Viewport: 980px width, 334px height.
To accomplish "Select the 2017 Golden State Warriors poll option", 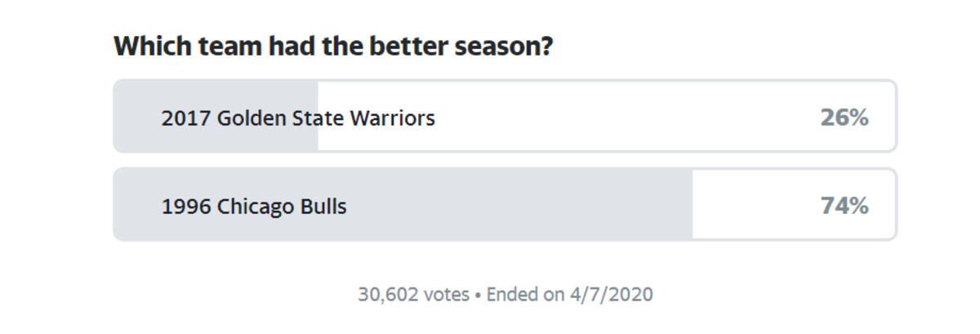I will click(505, 116).
